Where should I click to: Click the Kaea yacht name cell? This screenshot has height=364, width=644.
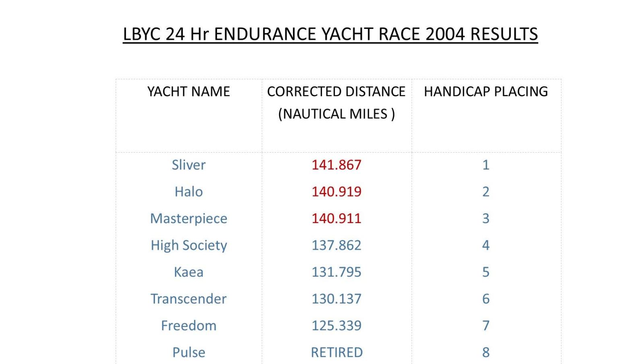(188, 272)
